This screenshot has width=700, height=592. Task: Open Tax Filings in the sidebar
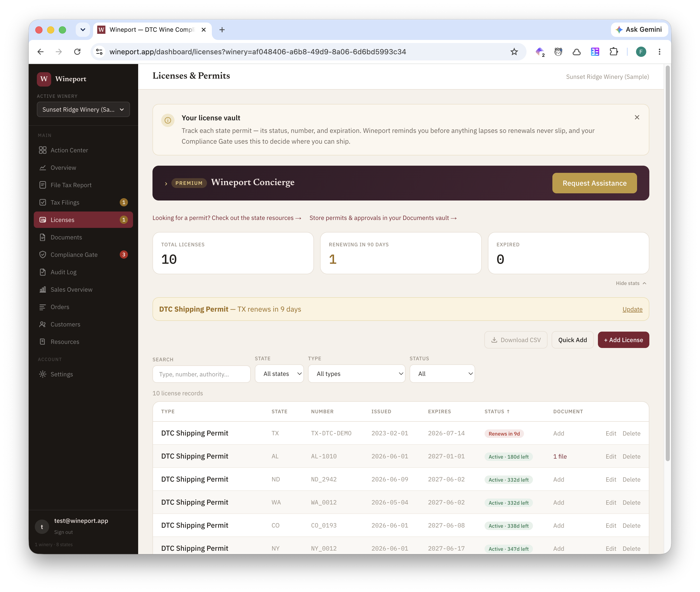[x=83, y=202]
